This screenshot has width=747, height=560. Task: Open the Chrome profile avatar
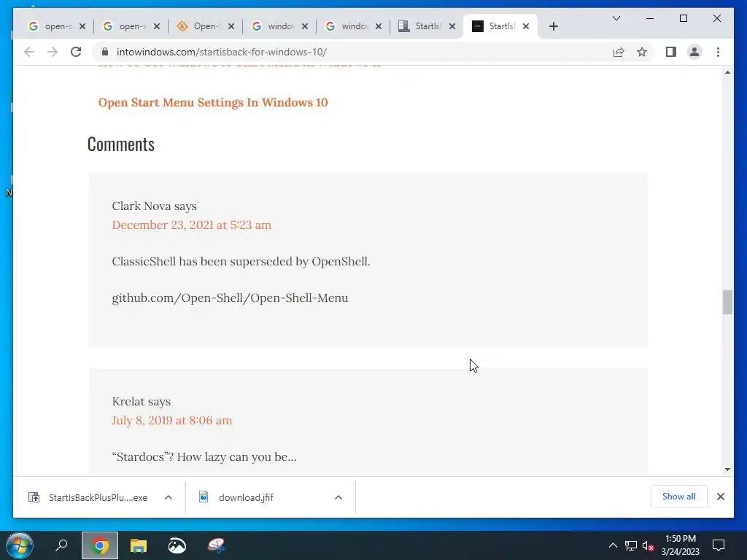point(694,52)
